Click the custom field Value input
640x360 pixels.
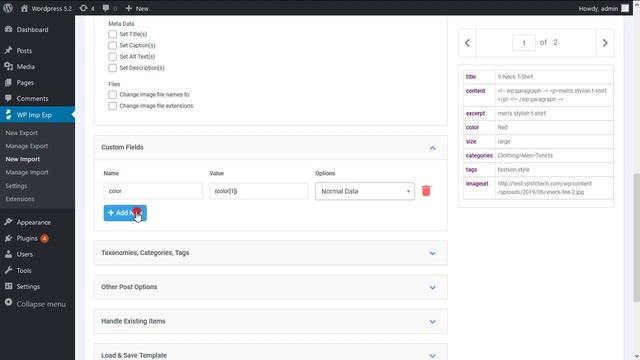(x=259, y=191)
